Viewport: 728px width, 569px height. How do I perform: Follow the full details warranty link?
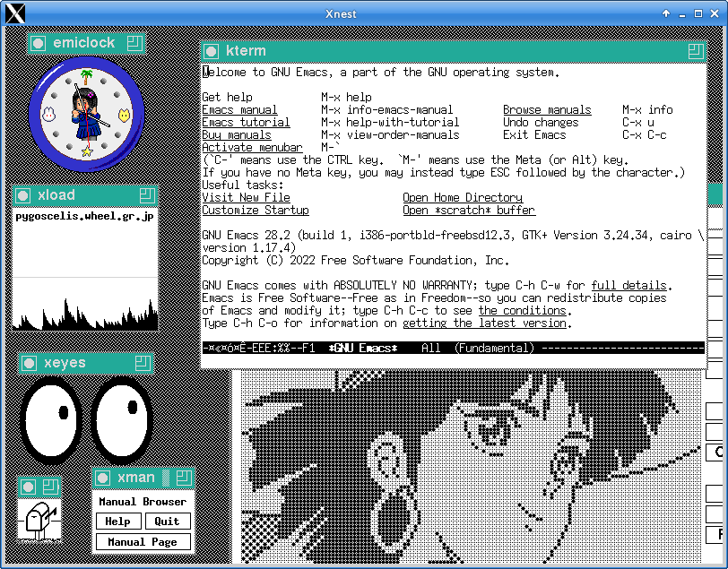629,286
